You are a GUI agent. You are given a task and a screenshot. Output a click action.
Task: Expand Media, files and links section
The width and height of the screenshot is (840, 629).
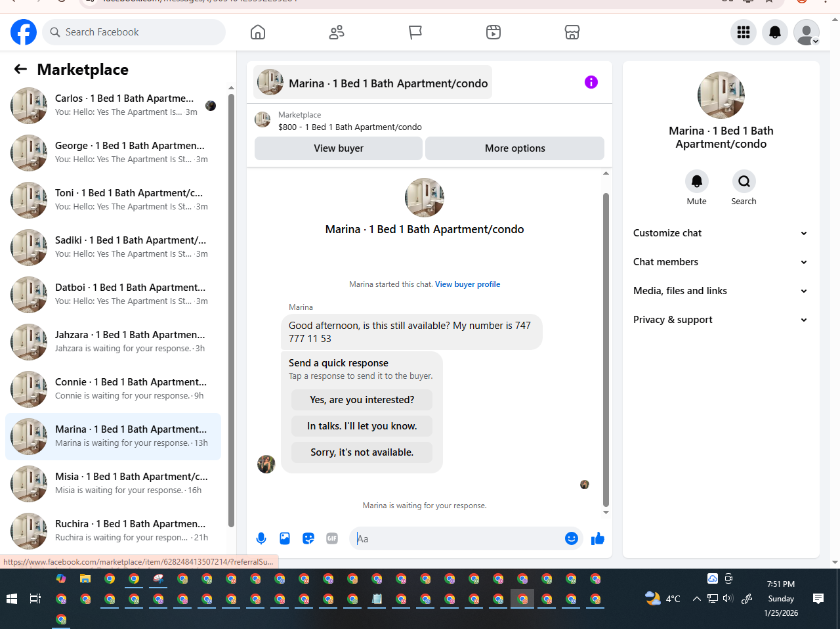pos(721,291)
